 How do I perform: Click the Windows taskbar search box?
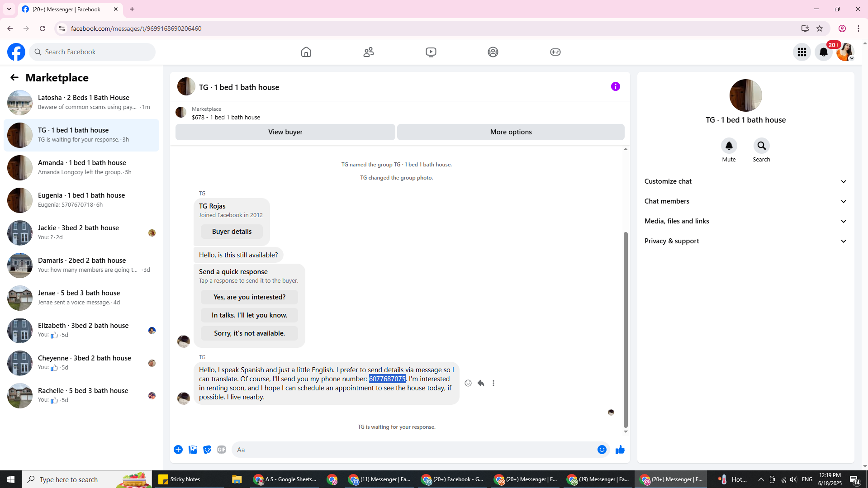click(x=87, y=479)
